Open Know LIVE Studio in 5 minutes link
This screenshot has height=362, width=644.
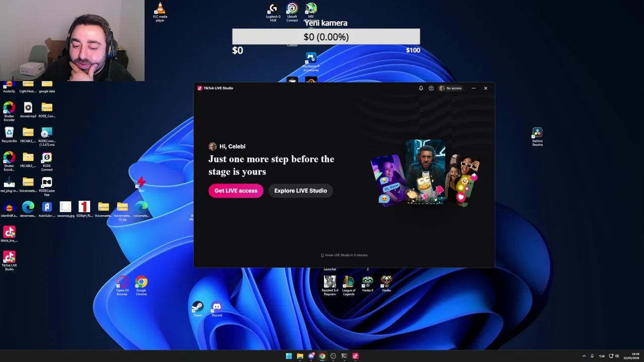click(344, 255)
